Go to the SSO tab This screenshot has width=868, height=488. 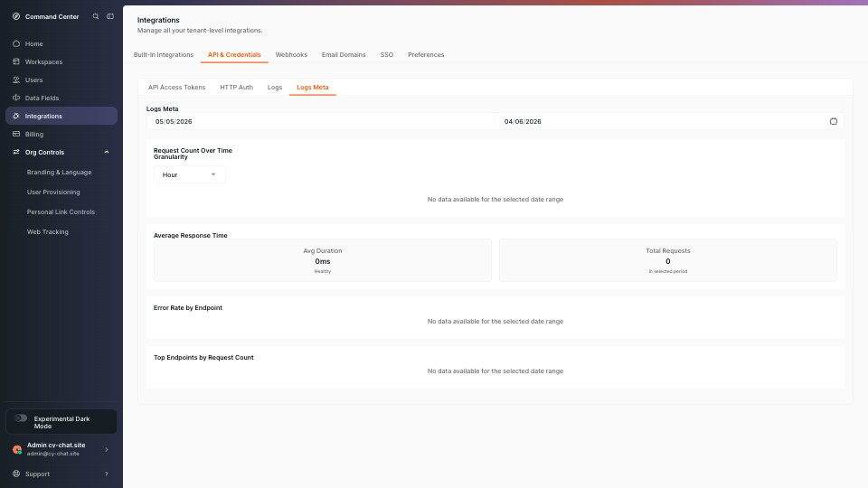point(386,55)
